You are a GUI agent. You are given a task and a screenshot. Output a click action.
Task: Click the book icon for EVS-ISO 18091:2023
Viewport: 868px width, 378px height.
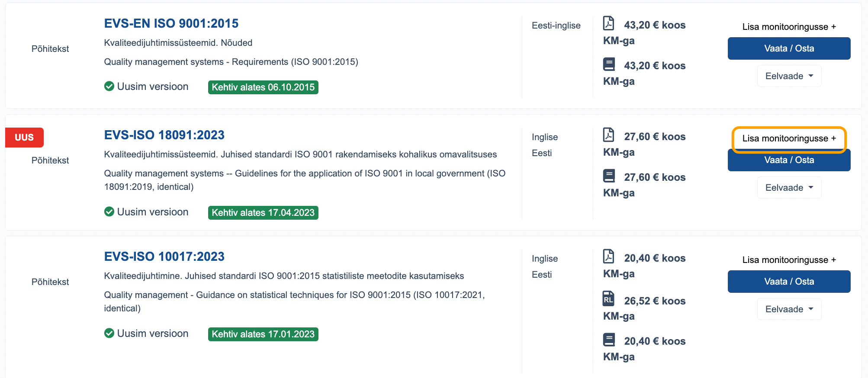point(609,176)
